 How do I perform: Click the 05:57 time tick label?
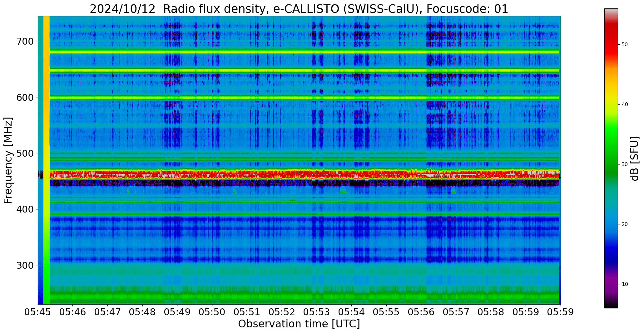tap(456, 312)
